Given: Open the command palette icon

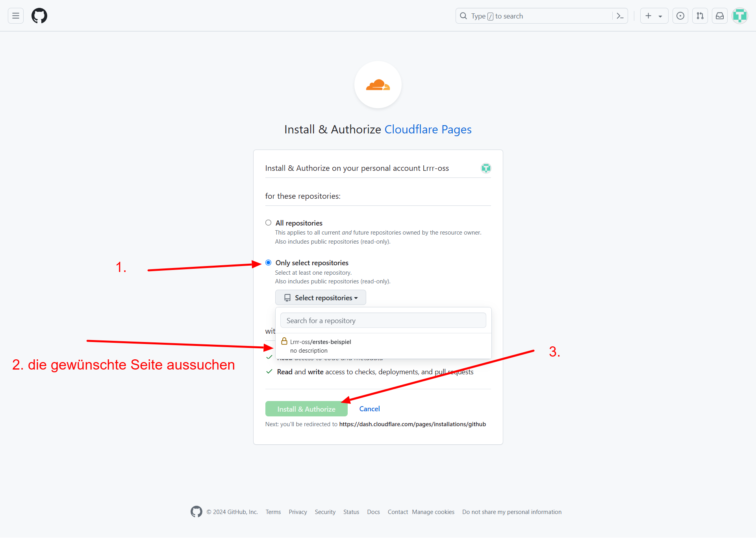Looking at the screenshot, I should [x=620, y=16].
